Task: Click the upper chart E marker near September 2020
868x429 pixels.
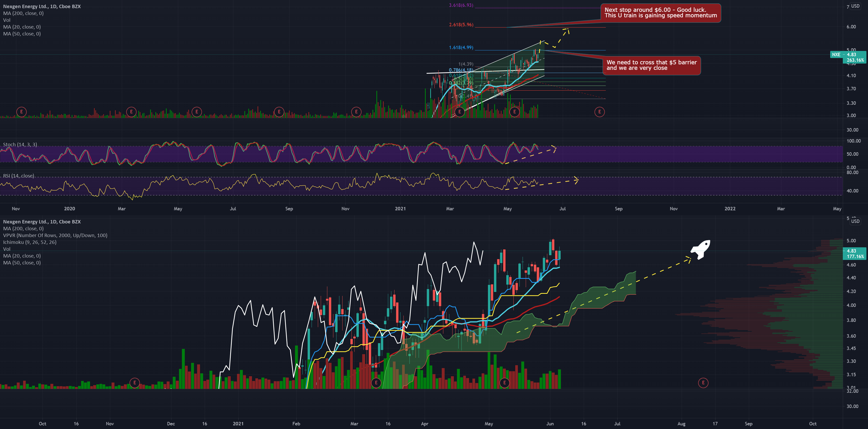Action: (279, 112)
